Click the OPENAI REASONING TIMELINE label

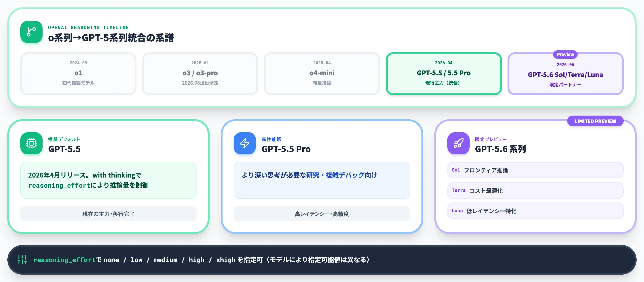tap(89, 28)
